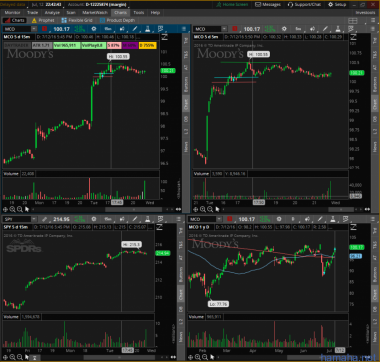Toggle the News side panel on top-right chart
Viewport: 380px width, 362px height.
click(x=375, y=146)
